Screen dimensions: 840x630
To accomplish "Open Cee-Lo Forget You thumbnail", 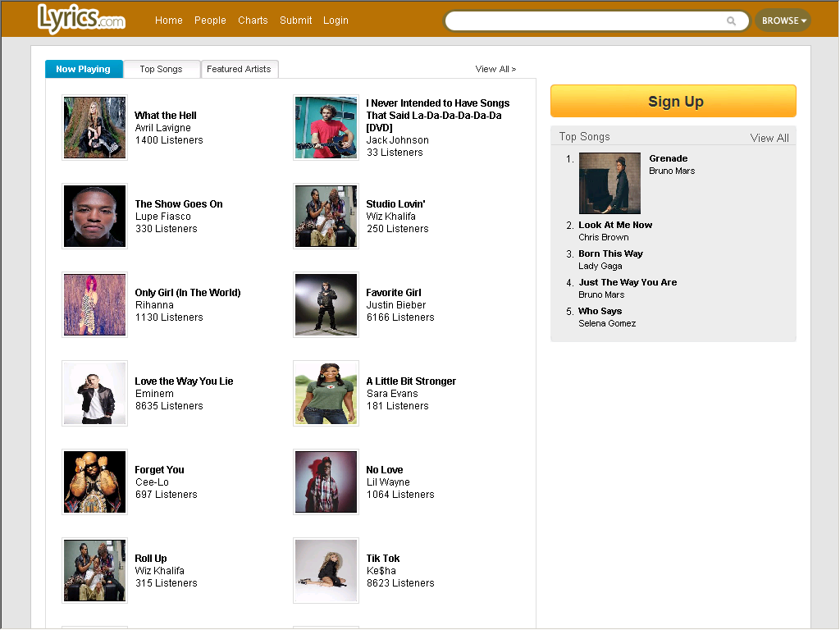I will pos(95,482).
